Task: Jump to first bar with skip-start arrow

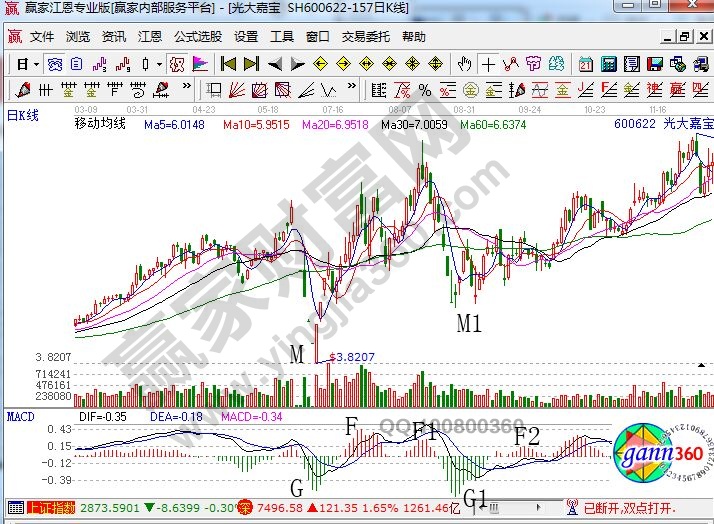Action: 227,64
